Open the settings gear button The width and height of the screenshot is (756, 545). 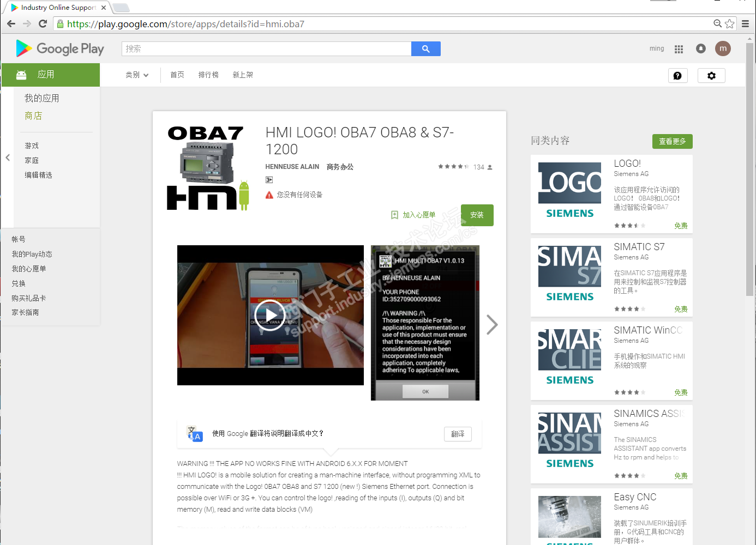(x=712, y=76)
